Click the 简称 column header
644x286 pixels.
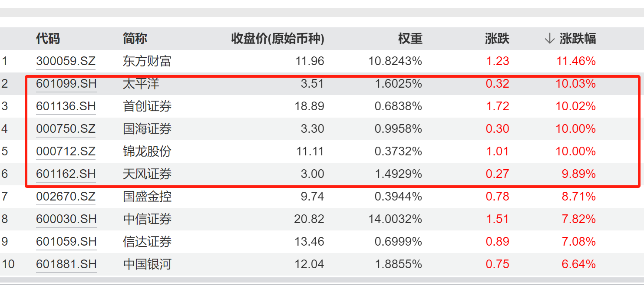pyautogui.click(x=135, y=39)
